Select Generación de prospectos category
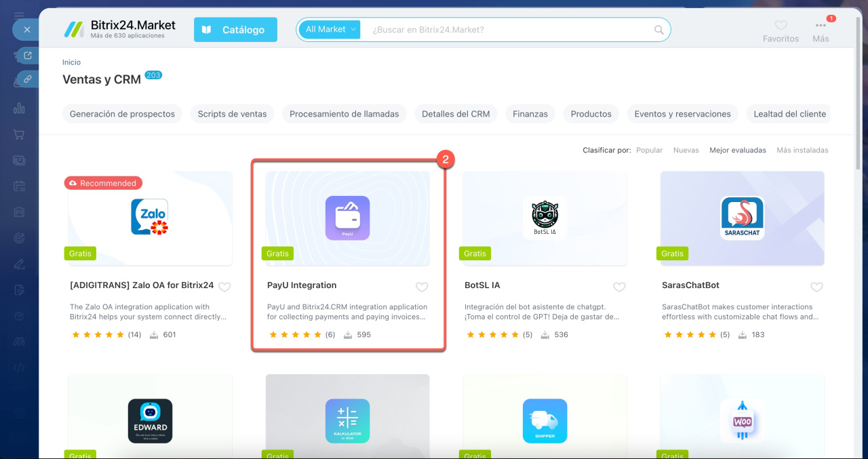The width and height of the screenshot is (868, 459). (122, 114)
